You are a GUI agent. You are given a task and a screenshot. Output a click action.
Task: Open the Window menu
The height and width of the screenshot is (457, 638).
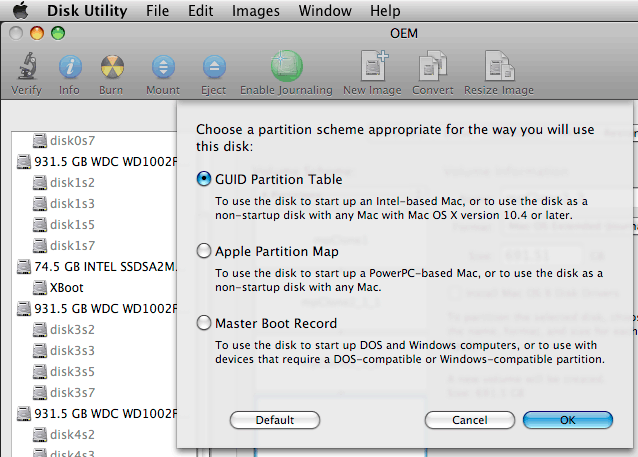click(x=325, y=11)
